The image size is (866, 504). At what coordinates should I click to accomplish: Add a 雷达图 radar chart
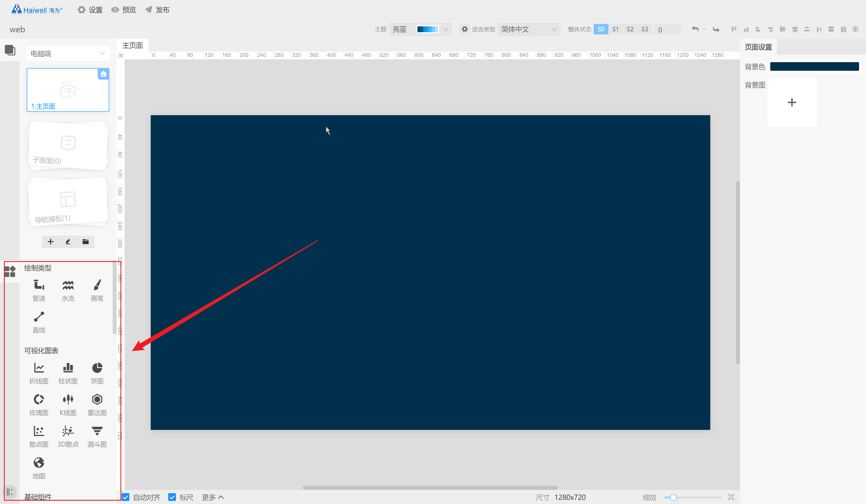click(97, 405)
